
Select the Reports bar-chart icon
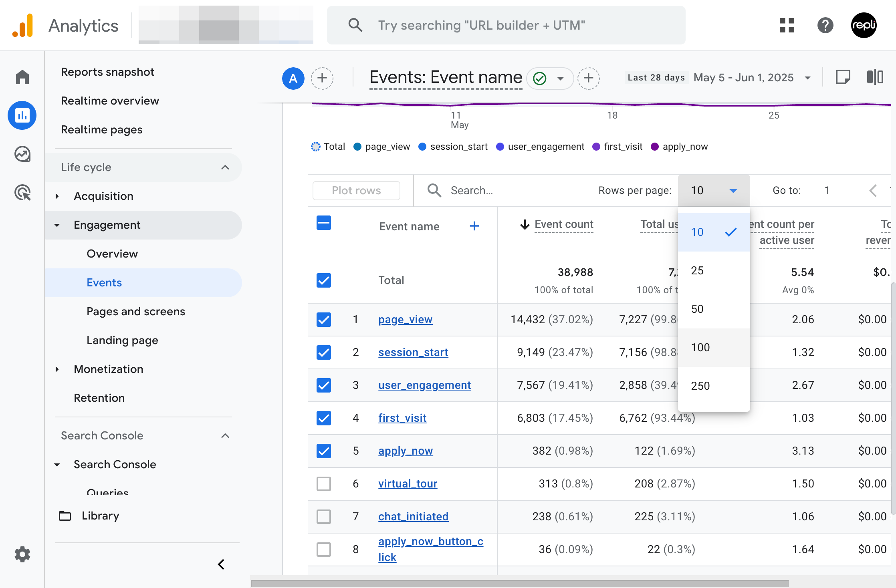(x=22, y=115)
